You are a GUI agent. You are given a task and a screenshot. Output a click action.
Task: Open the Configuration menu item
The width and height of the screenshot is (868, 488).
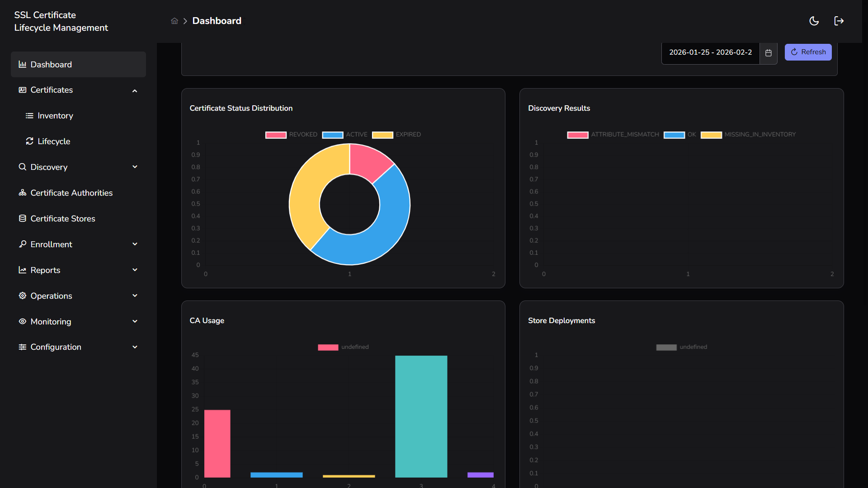[56, 347]
